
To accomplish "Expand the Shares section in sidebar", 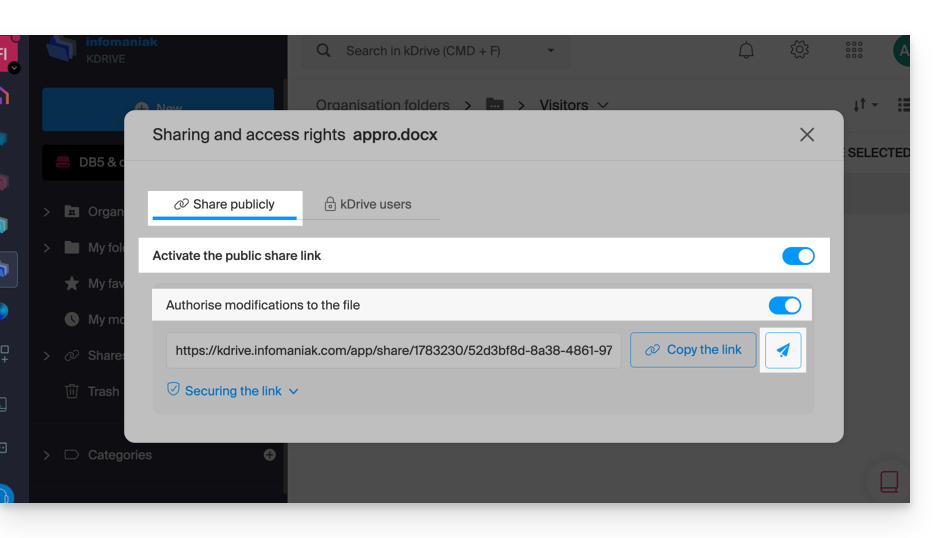I will (46, 356).
